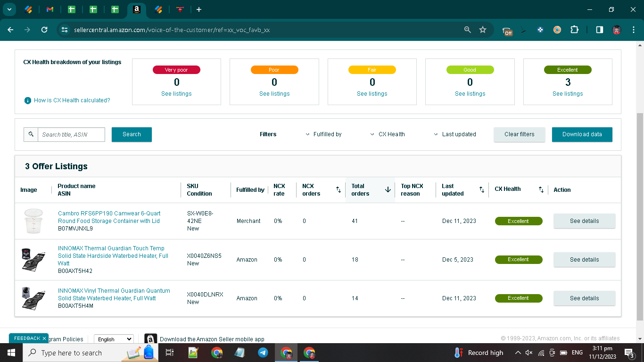
Task: Dismiss the FEEDBACK widget with its X
Action: (44, 338)
